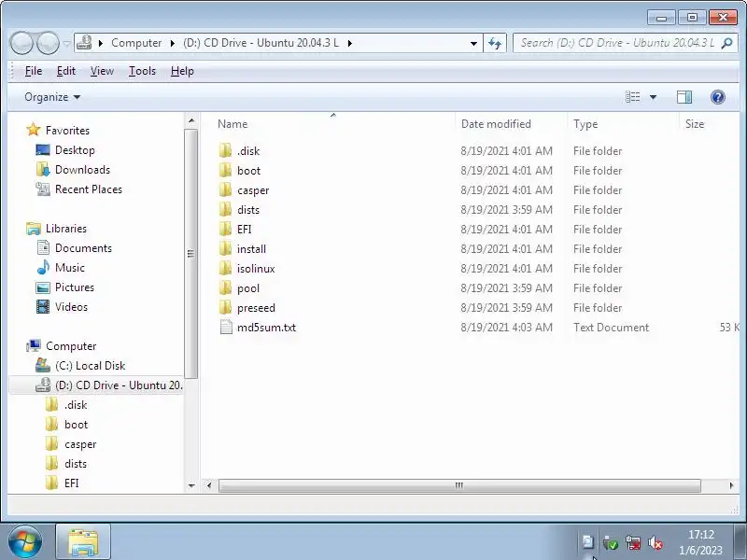Sort by the Type column header
The height and width of the screenshot is (560, 747).
tap(585, 124)
